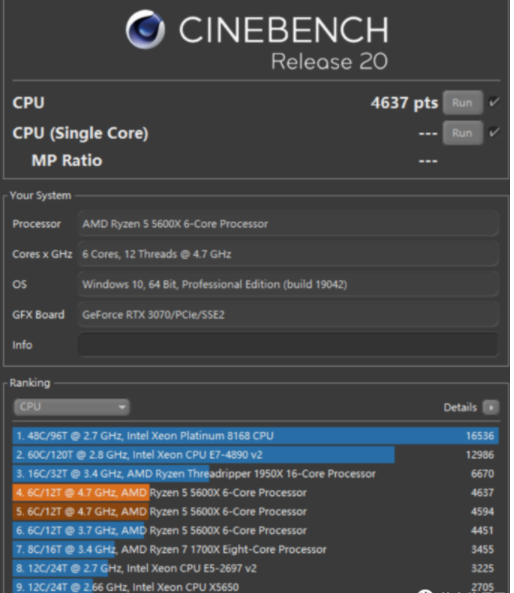
Task: Run the CPU multi-core benchmark
Action: [463, 102]
